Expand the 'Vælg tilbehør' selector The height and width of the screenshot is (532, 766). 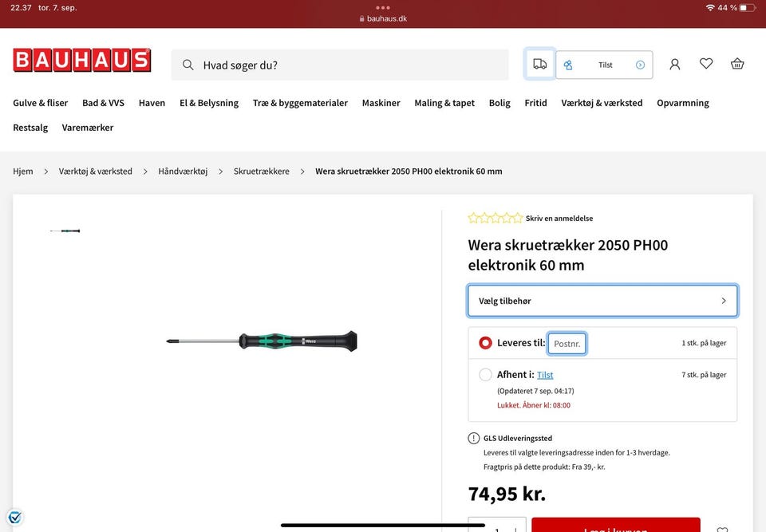[602, 301]
